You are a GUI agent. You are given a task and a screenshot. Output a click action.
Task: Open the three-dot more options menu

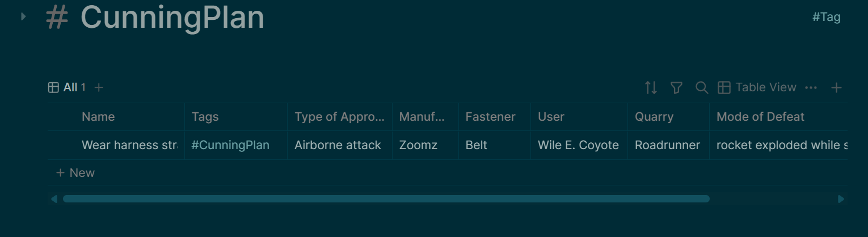click(811, 87)
